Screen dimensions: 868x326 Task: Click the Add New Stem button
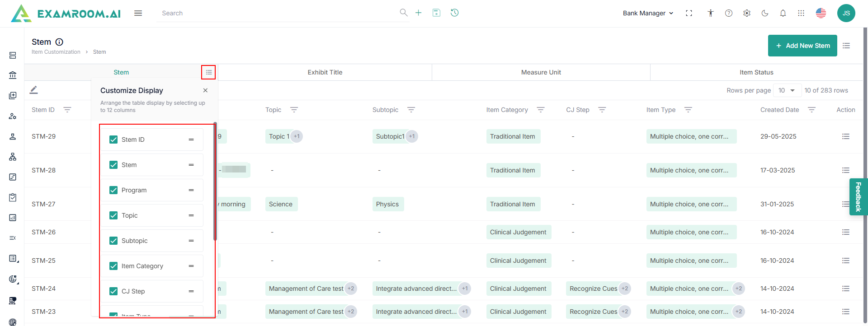tap(802, 46)
